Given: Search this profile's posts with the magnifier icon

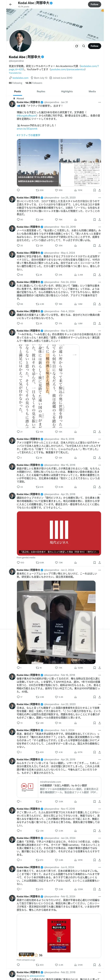Looking at the screenshot, I should 83,46.
